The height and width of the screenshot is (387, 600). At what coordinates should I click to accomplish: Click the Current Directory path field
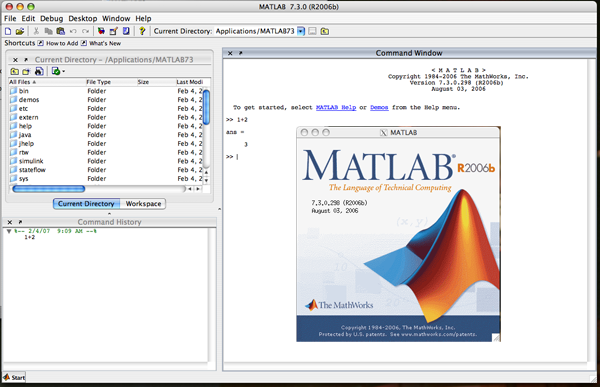coord(255,31)
